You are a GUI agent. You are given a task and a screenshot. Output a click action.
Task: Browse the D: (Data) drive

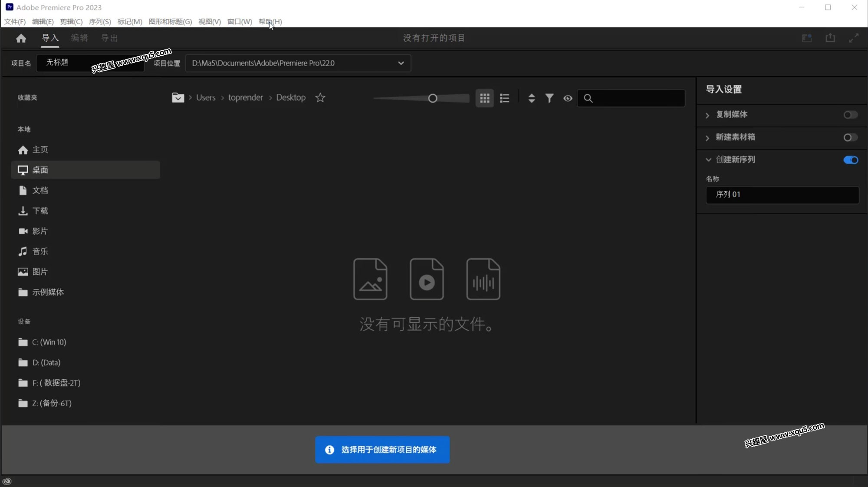point(85,362)
